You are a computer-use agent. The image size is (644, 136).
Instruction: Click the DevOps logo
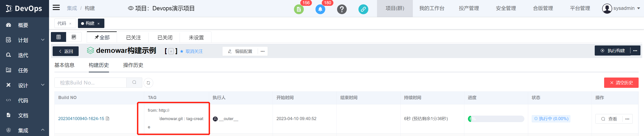click(x=24, y=9)
